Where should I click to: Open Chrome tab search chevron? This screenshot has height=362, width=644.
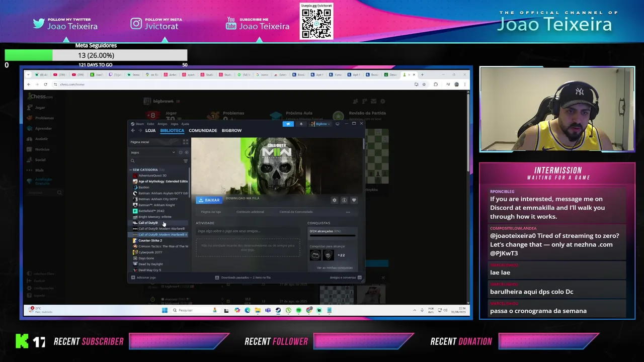(29, 74)
